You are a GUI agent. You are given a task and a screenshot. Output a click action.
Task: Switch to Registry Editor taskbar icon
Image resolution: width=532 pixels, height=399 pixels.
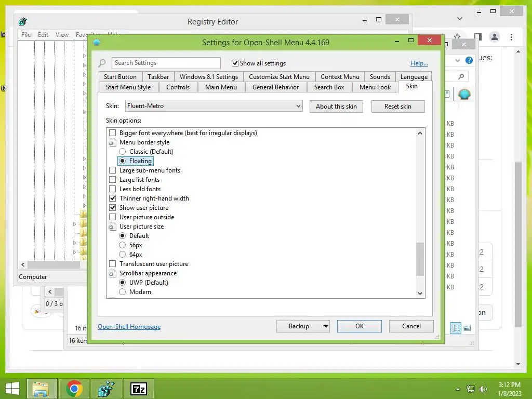point(106,389)
